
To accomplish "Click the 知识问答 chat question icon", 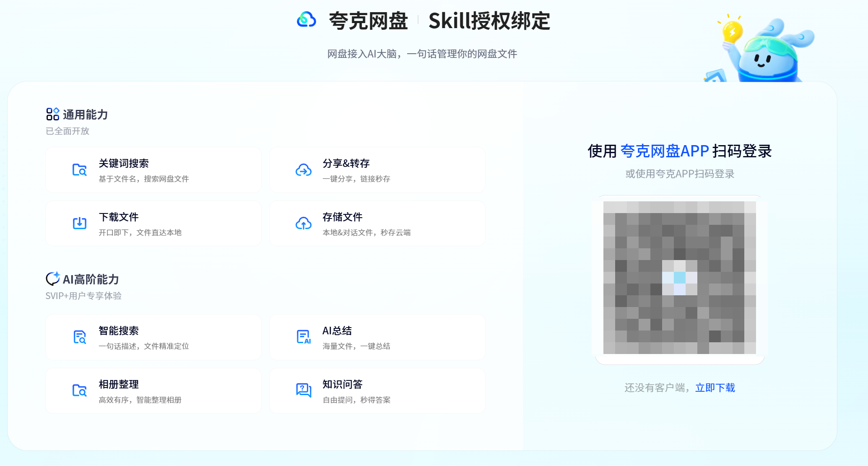I will click(304, 391).
